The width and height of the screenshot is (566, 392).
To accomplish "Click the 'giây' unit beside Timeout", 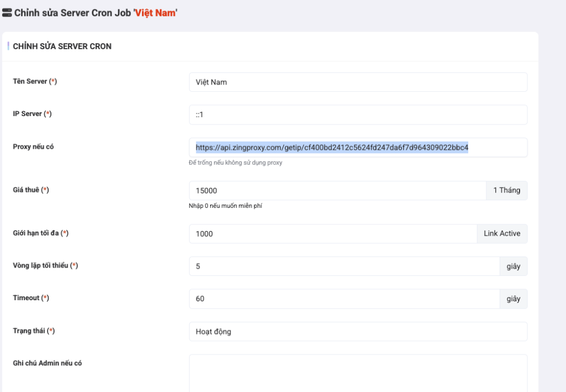I will pyautogui.click(x=513, y=299).
